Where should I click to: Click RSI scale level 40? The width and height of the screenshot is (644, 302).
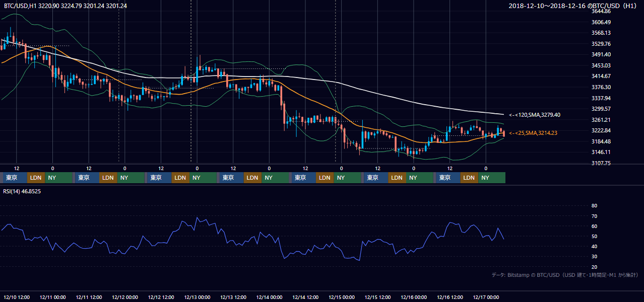click(x=594, y=246)
